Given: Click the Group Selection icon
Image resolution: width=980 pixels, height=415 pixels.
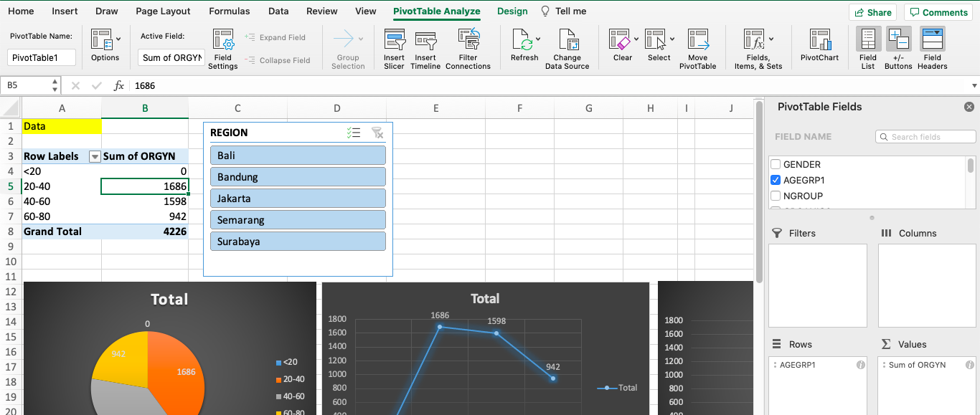Looking at the screenshot, I should click(344, 39).
